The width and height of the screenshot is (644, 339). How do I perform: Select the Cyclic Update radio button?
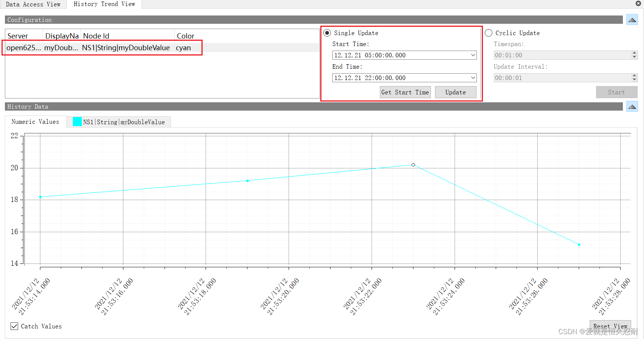[489, 33]
